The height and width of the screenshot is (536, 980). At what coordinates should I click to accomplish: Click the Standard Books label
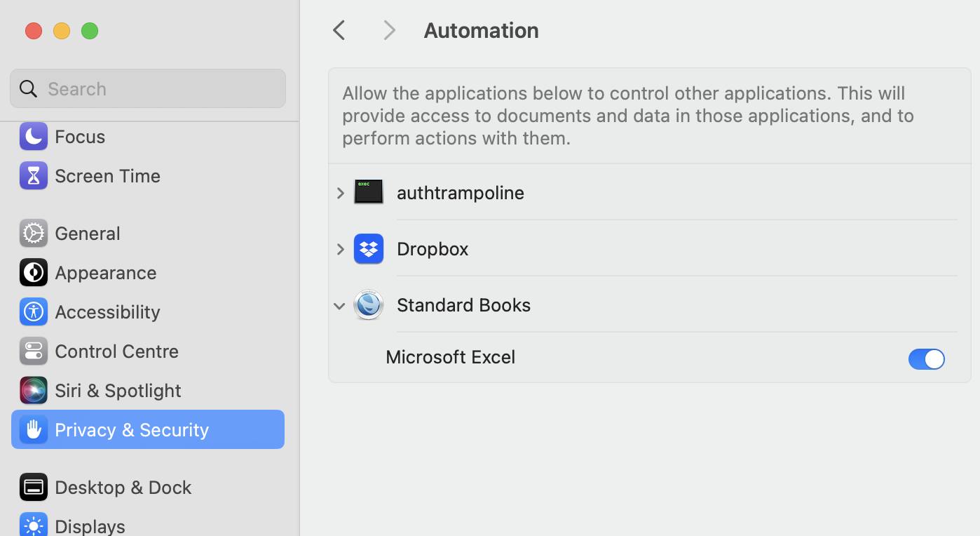[463, 304]
